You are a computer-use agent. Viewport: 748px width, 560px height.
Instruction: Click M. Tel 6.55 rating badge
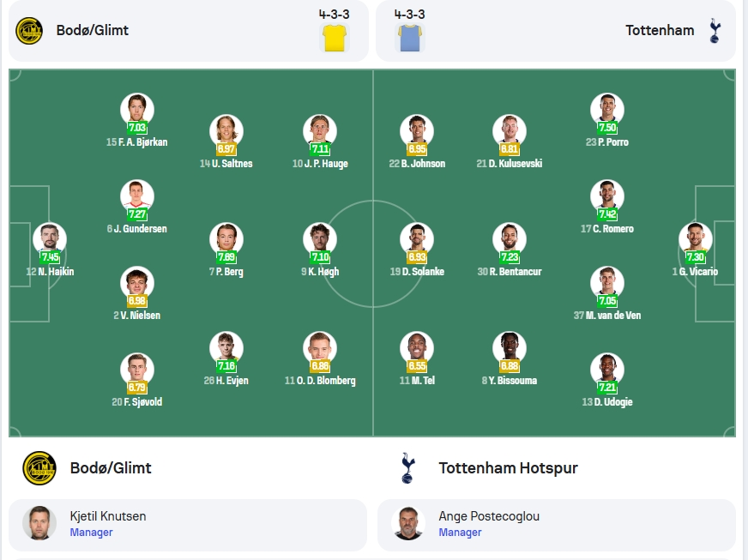pyautogui.click(x=417, y=366)
